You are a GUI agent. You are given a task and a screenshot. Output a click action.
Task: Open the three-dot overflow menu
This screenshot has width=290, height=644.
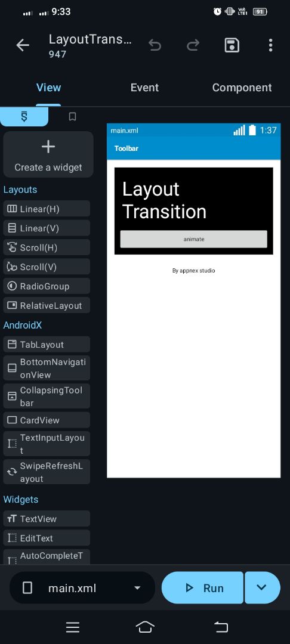point(270,45)
